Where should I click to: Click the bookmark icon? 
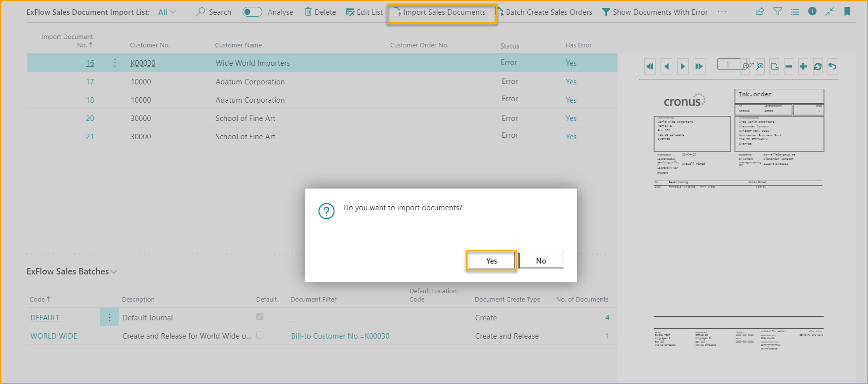coord(847,11)
